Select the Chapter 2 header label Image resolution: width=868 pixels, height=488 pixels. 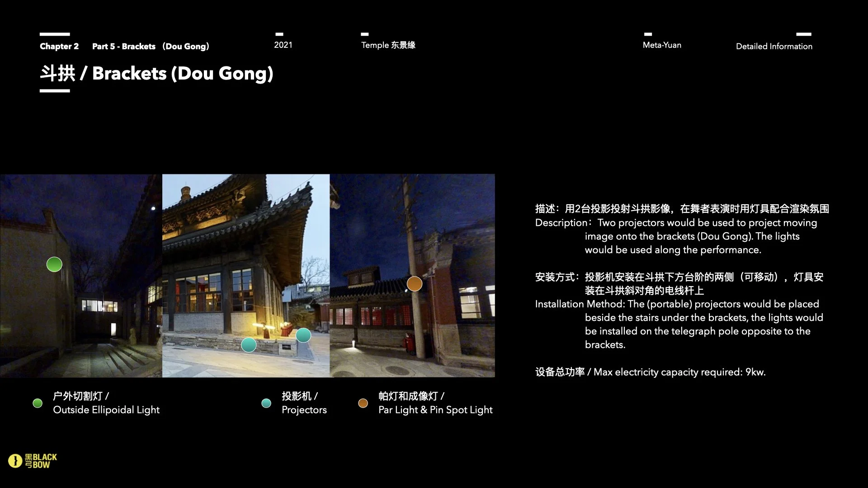pos(59,46)
